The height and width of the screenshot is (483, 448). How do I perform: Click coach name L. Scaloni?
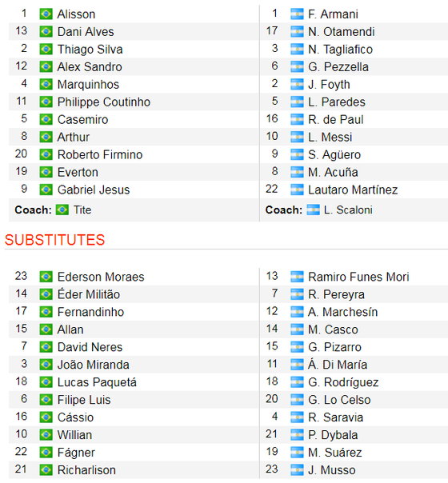[x=348, y=210]
